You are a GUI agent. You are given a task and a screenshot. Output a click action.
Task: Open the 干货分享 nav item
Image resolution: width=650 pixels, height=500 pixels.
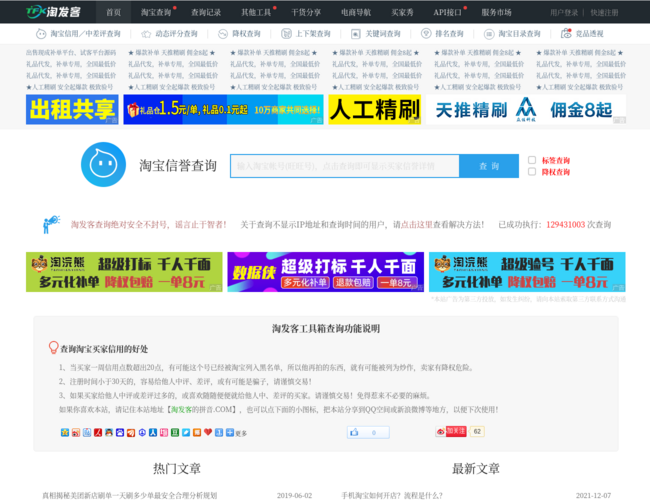pyautogui.click(x=306, y=12)
